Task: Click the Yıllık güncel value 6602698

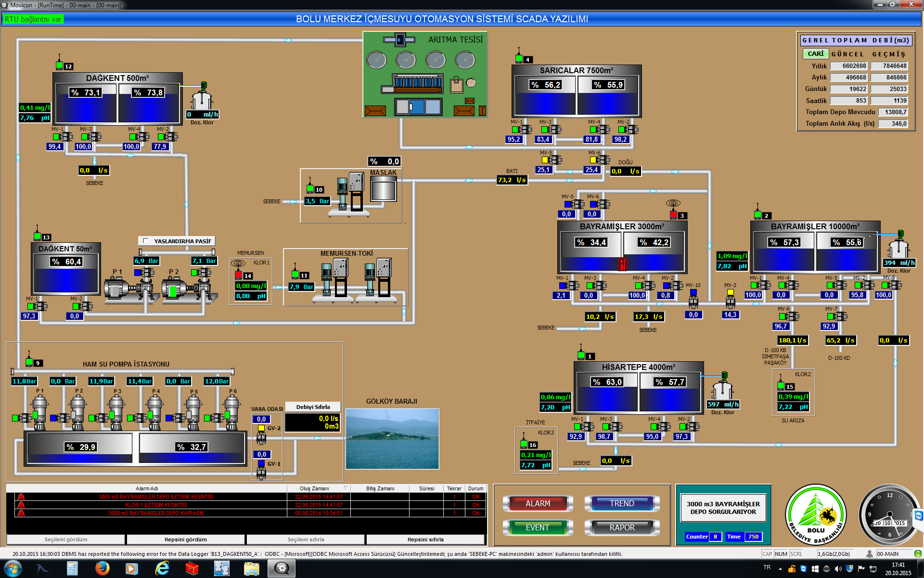Action: (x=849, y=66)
